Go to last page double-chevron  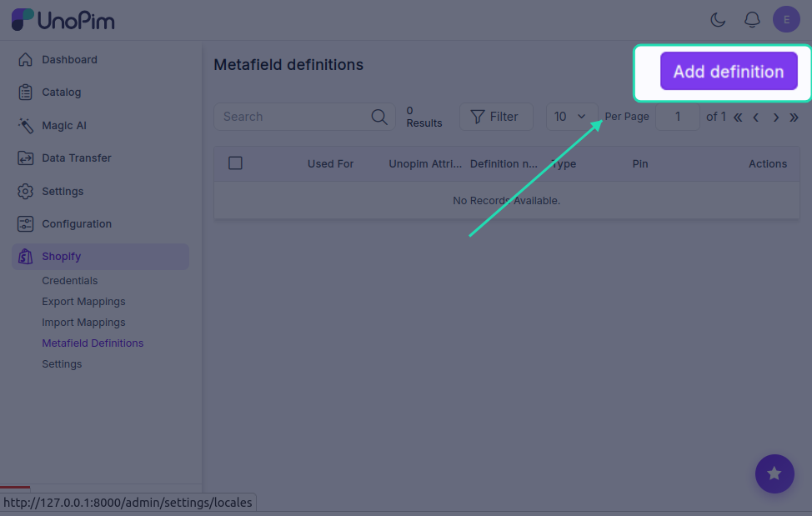point(794,118)
